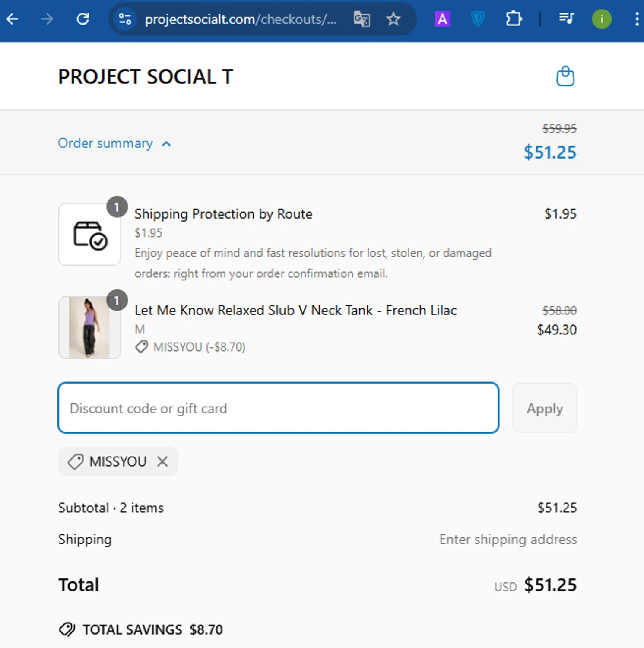
Task: Click the Total label
Action: click(79, 585)
